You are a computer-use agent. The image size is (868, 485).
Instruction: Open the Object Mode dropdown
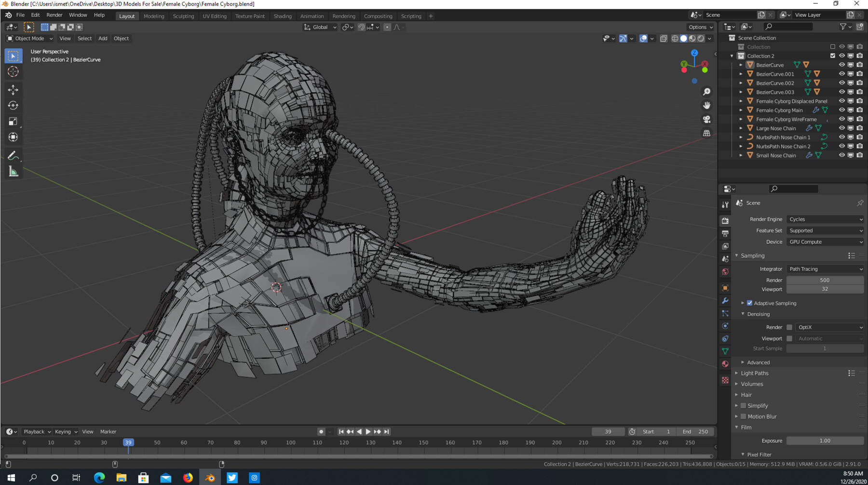point(30,39)
